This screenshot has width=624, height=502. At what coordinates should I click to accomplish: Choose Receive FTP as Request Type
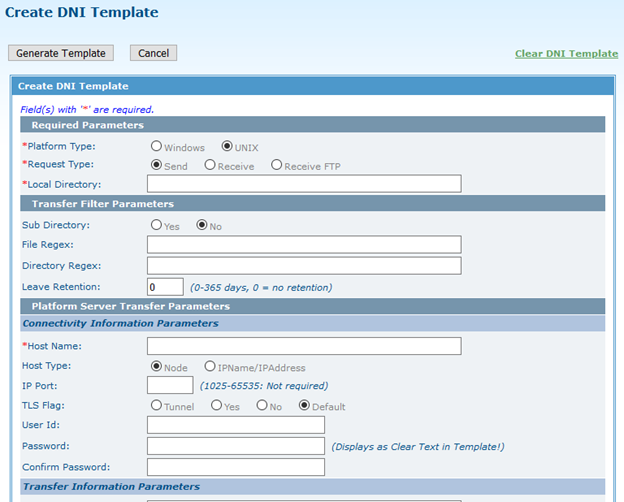tap(276, 165)
